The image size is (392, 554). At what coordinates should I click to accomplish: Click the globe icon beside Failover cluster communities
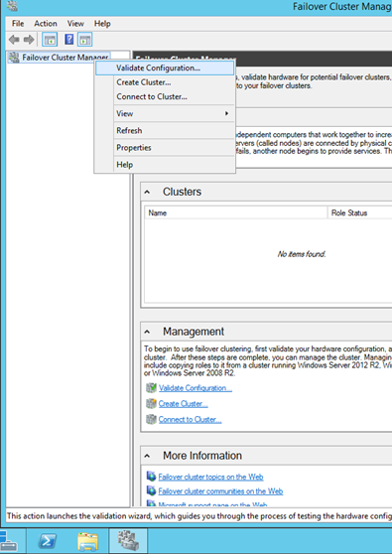(x=151, y=491)
